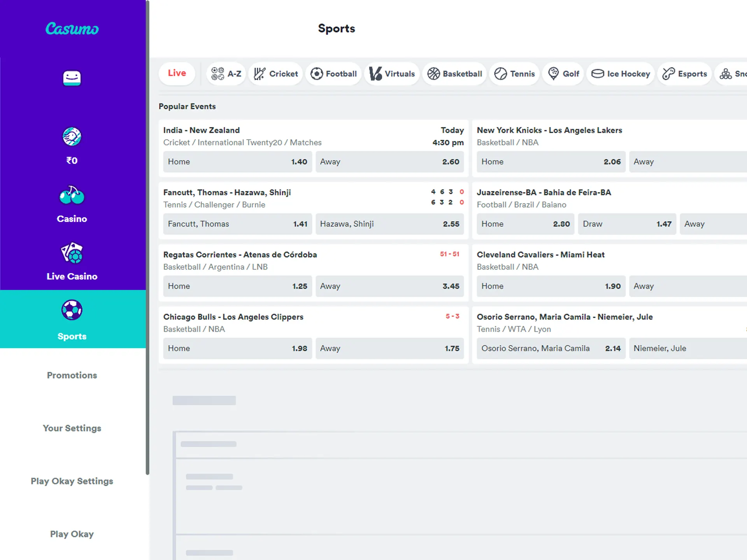Enable Play Okay Settings toggle
The height and width of the screenshot is (560, 747).
72,481
